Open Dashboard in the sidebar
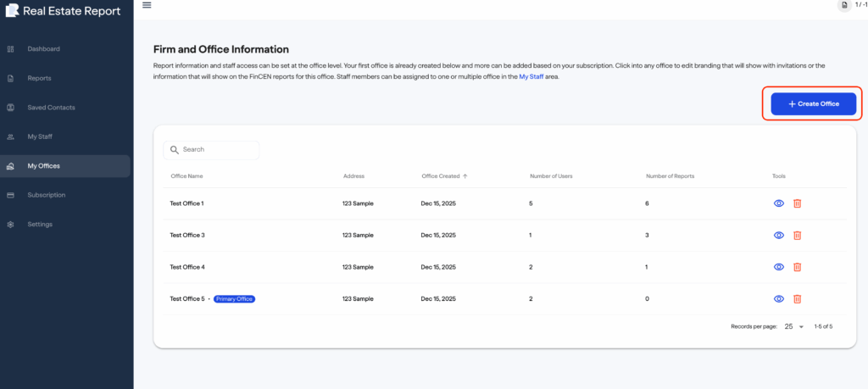Image resolution: width=868 pixels, height=389 pixels. tap(43, 49)
